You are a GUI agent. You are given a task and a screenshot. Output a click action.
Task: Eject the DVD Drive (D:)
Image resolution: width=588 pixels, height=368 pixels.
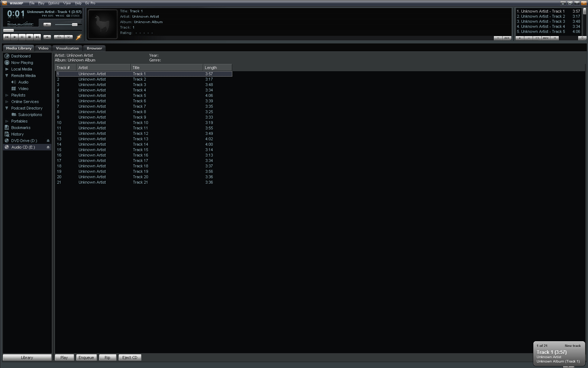(x=48, y=141)
